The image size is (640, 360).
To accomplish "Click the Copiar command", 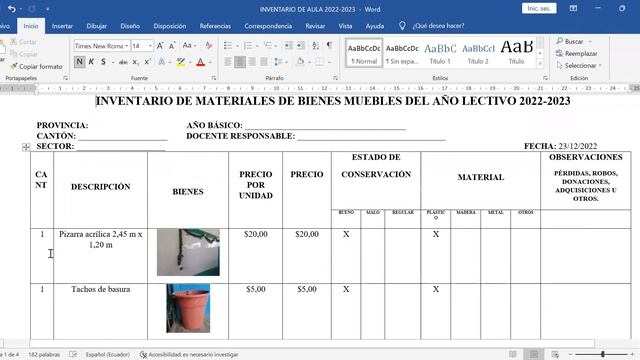I will click(x=24, y=54).
